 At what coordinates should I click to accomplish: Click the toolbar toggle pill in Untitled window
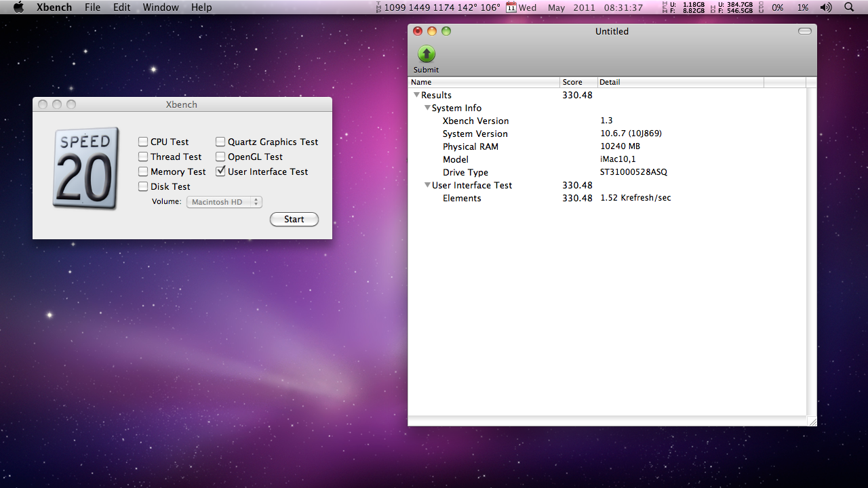805,31
